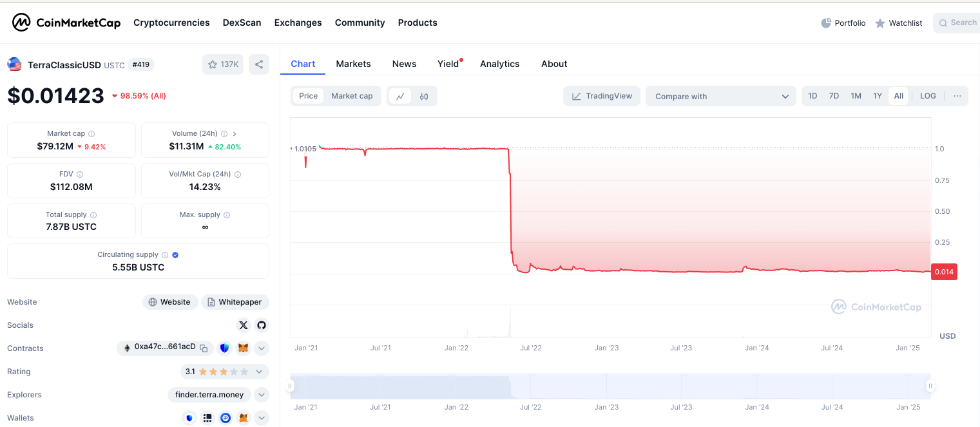Select Price chart mode
The width and height of the screenshot is (980, 427).
click(x=309, y=96)
